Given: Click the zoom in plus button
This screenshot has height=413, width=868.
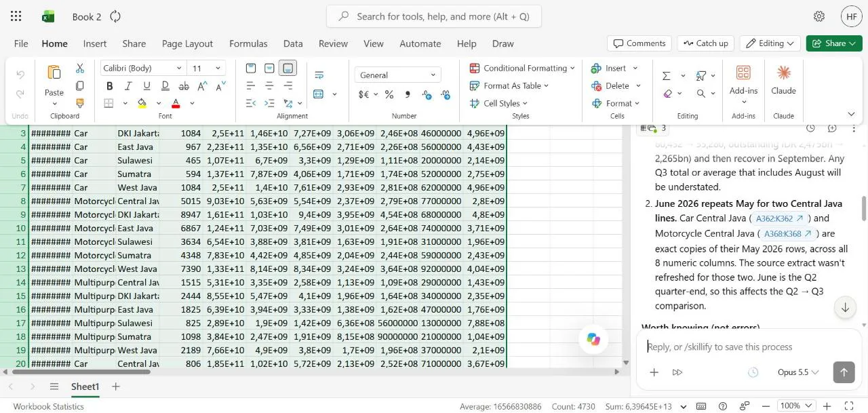Looking at the screenshot, I should click(x=827, y=406).
